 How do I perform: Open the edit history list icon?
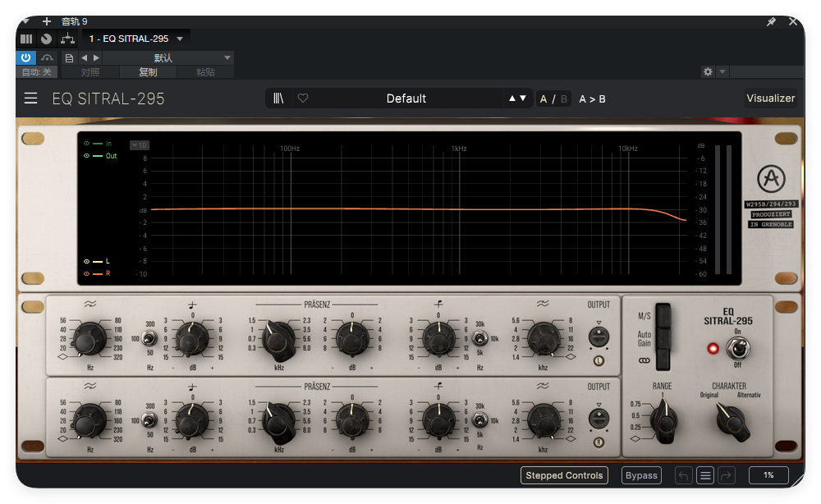pos(705,475)
